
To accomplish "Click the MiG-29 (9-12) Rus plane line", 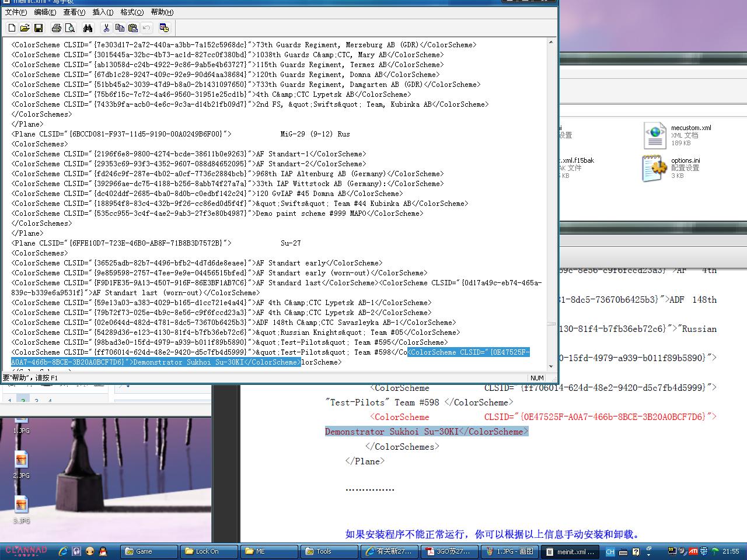I will pos(181,134).
